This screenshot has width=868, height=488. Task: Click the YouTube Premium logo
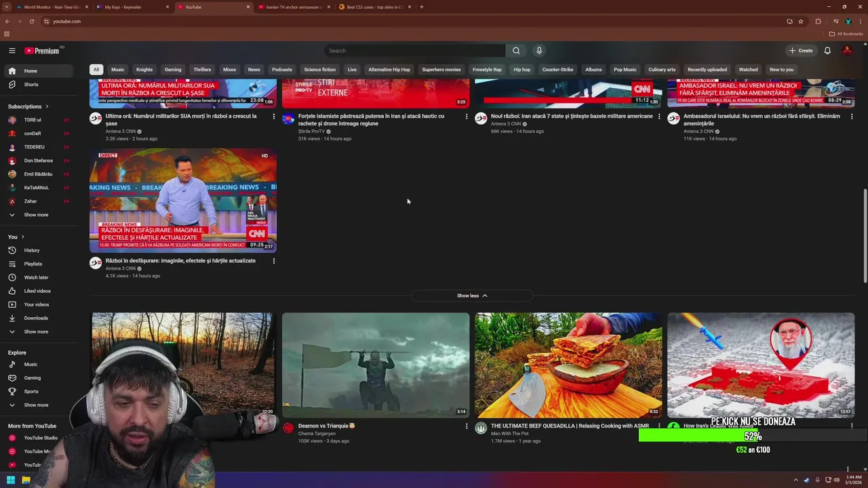42,51
